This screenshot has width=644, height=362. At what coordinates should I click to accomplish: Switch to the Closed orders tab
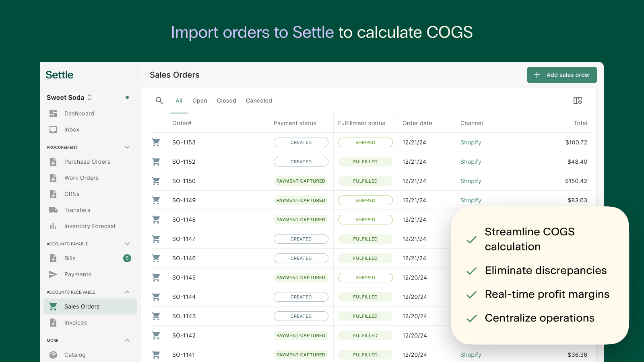(226, 101)
